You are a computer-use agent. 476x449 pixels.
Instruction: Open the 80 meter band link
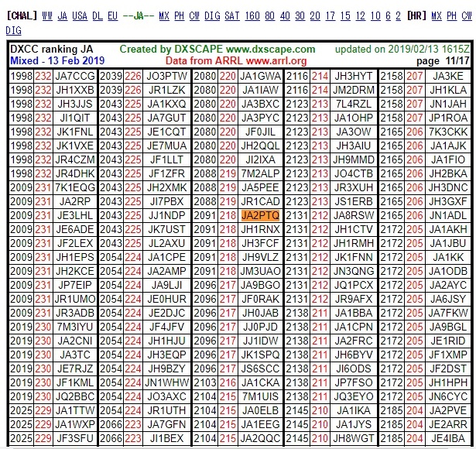269,15
